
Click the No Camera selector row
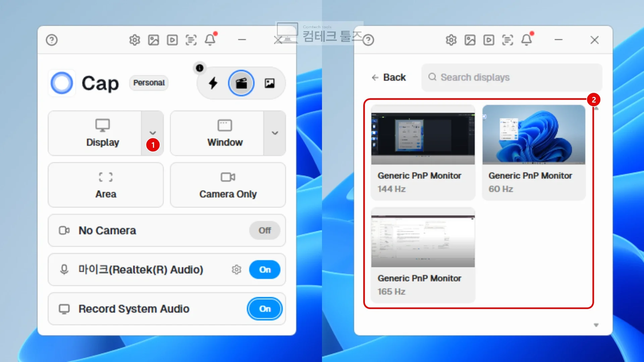pyautogui.click(x=167, y=230)
